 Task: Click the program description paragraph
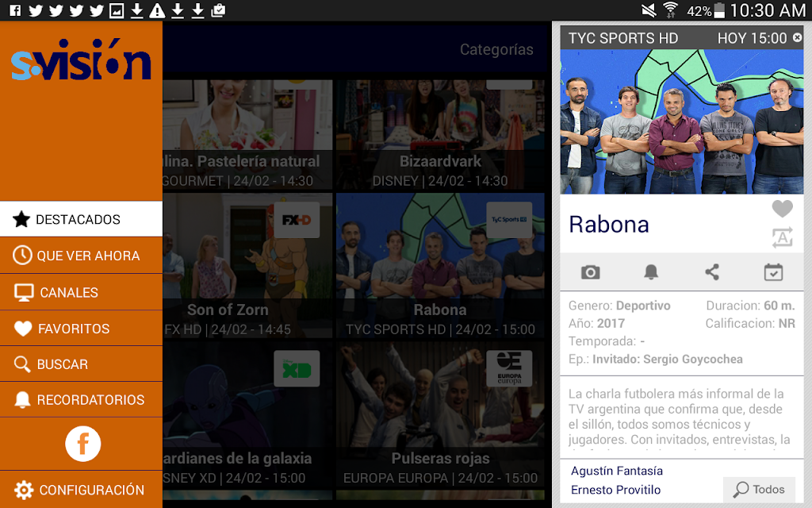point(680,418)
